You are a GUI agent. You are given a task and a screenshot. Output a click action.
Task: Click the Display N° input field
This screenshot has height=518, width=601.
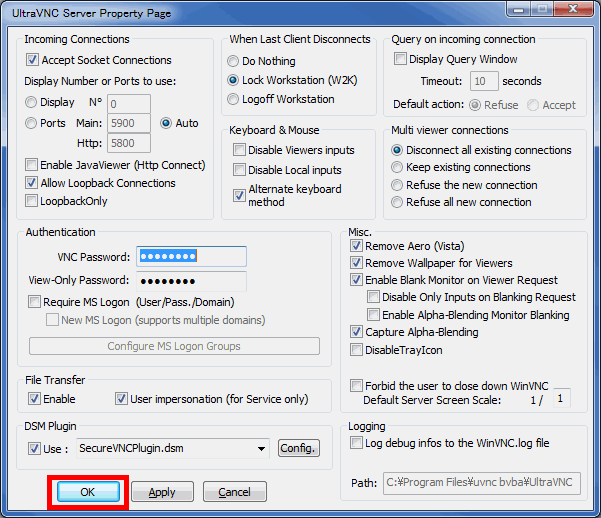[129, 104]
